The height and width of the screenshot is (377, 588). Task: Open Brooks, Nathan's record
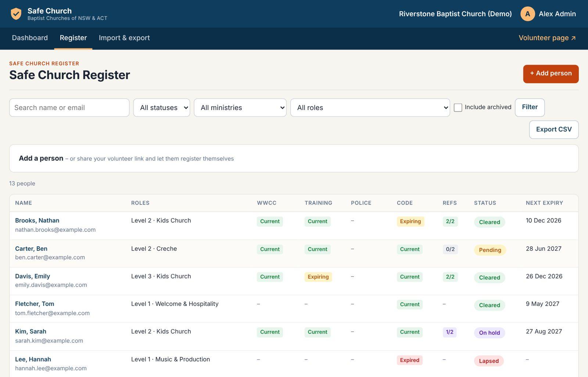(37, 220)
